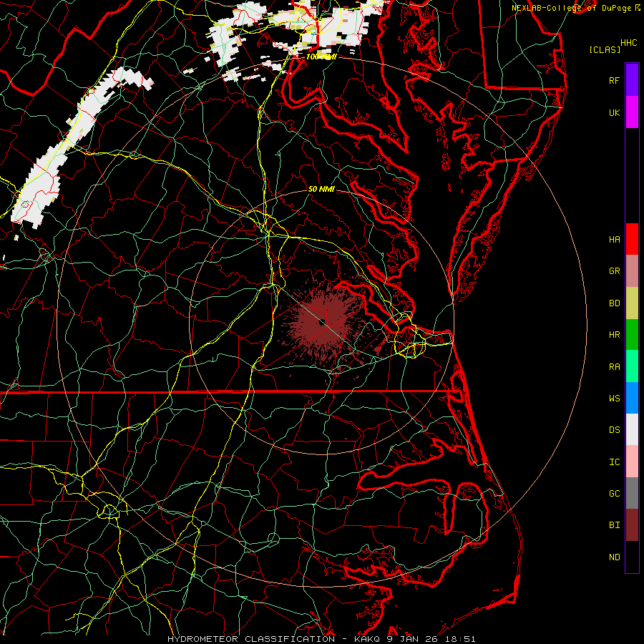Select the BD yellow legend block
The image size is (644, 644).
[632, 303]
